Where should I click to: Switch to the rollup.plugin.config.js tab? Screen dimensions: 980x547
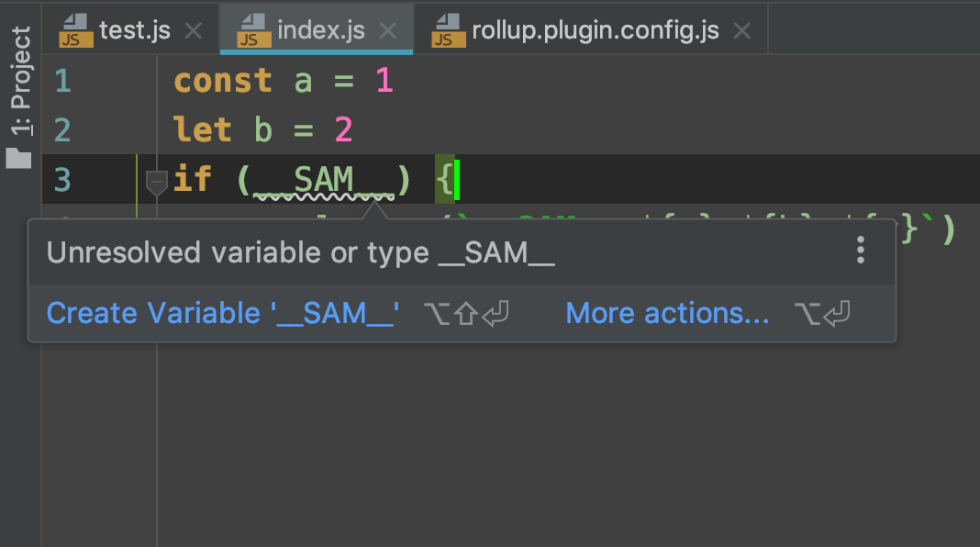tap(594, 31)
